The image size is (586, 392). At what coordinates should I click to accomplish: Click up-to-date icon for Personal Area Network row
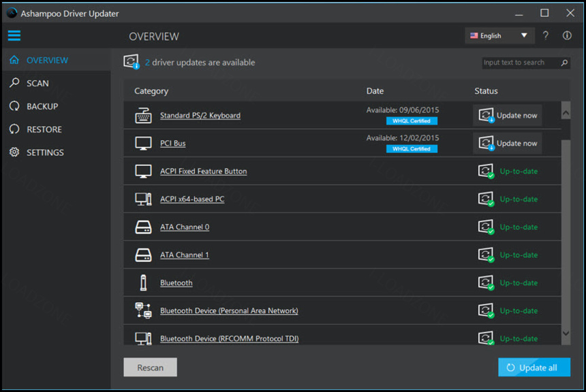pos(486,310)
